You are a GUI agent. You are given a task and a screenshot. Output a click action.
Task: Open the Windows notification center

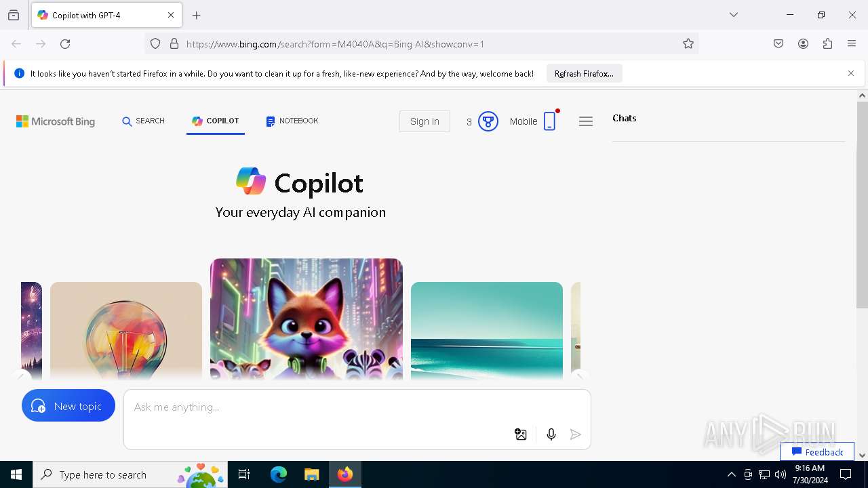846,474
